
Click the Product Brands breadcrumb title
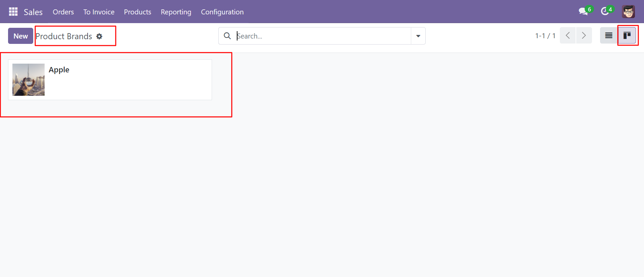[64, 36]
